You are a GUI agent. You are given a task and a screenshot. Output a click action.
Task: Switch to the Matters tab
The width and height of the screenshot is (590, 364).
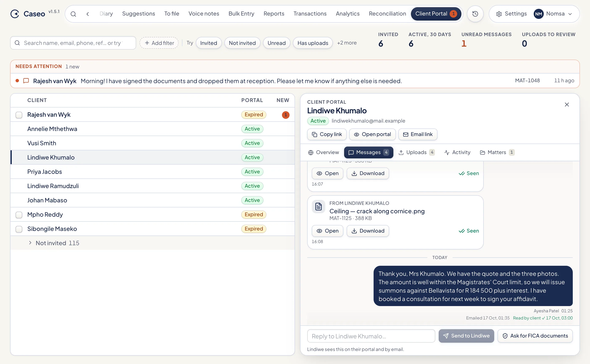[x=497, y=152]
